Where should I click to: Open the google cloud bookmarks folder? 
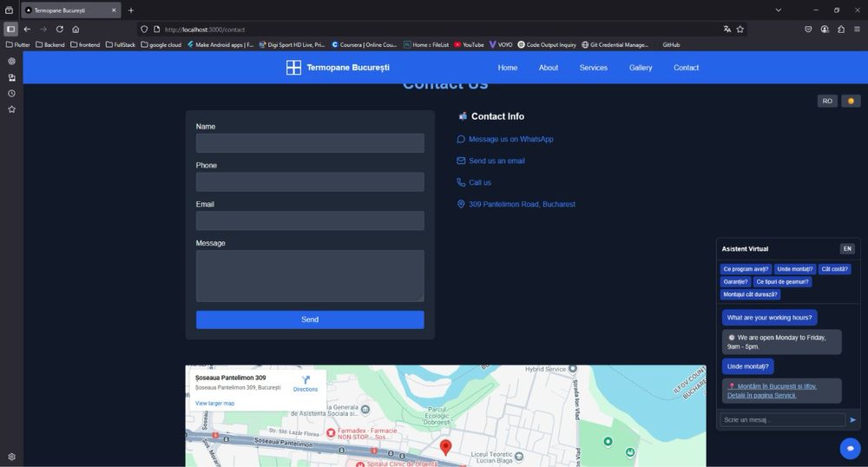(x=161, y=45)
